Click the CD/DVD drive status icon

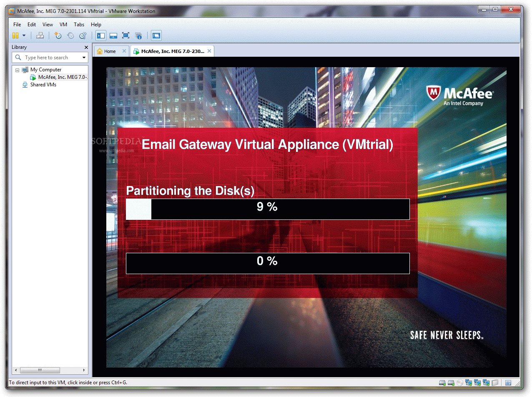[x=460, y=383]
